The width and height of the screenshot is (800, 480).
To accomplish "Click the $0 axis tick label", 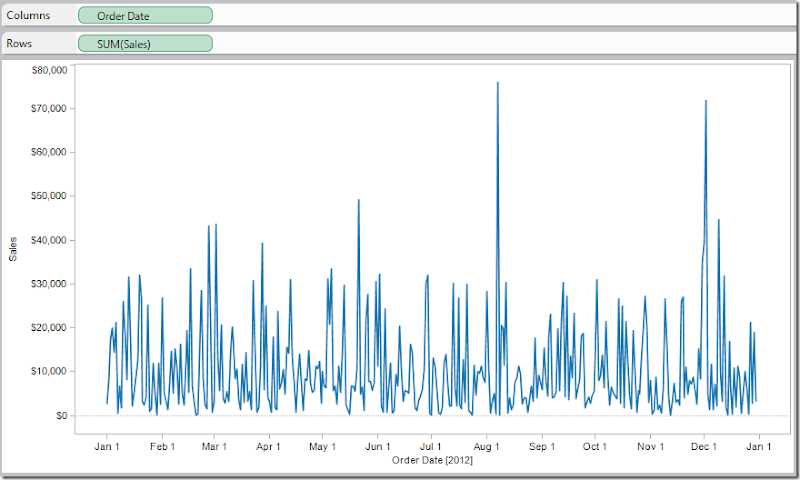I will click(61, 415).
